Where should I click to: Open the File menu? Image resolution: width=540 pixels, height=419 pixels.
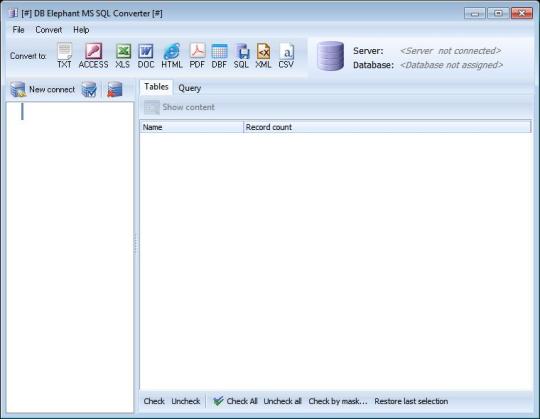(18, 30)
